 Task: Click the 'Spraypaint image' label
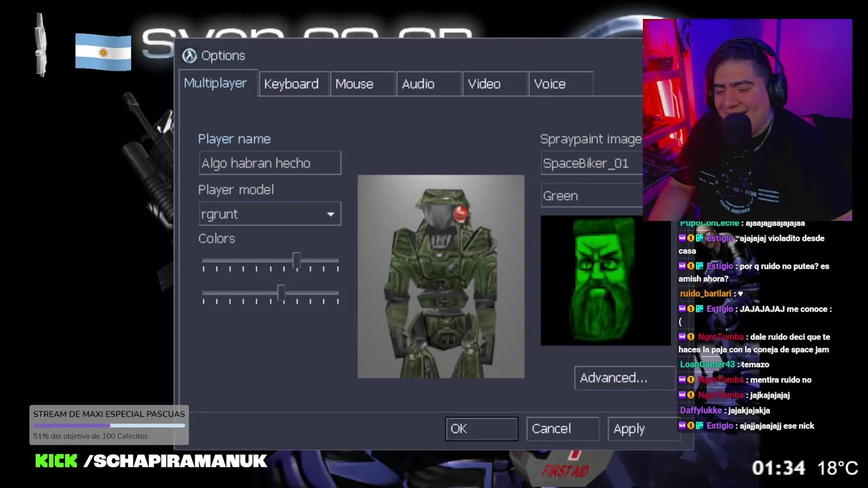coord(591,139)
